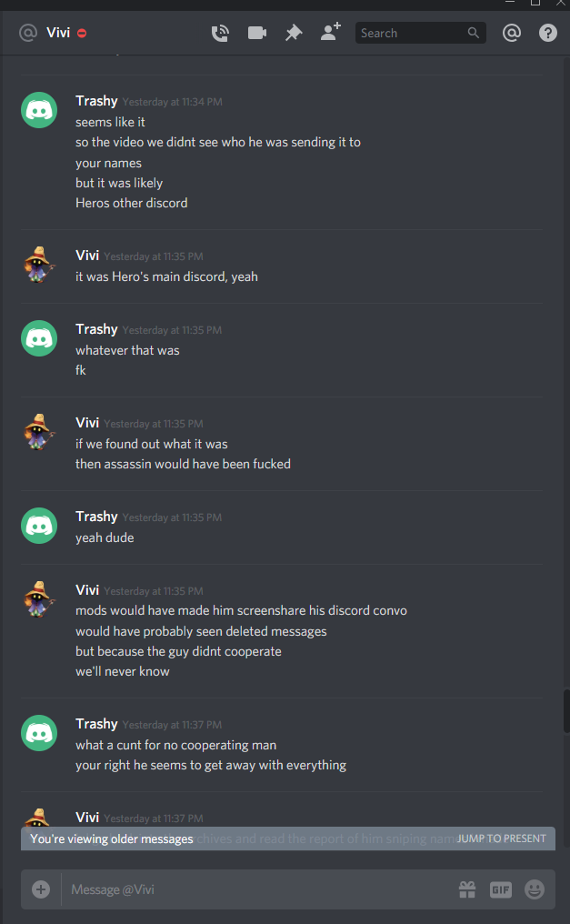Open the Nitro gift icon
The image size is (570, 924).
click(467, 889)
